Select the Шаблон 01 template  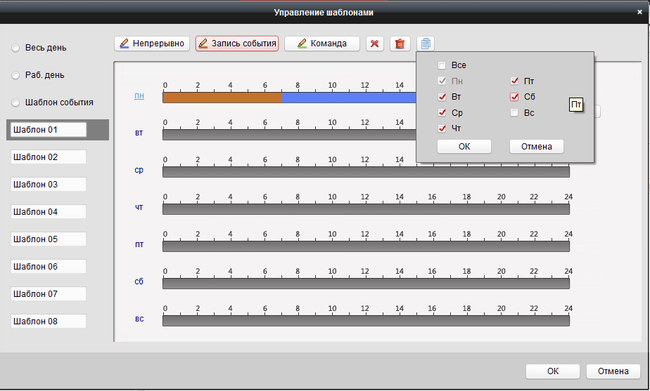coord(49,130)
